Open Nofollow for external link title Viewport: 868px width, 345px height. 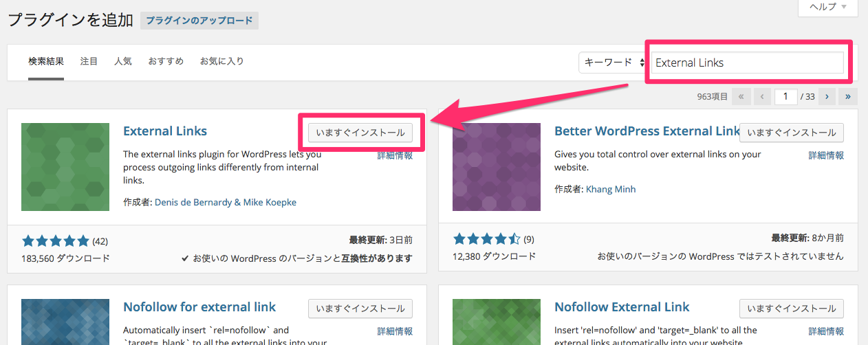(199, 307)
